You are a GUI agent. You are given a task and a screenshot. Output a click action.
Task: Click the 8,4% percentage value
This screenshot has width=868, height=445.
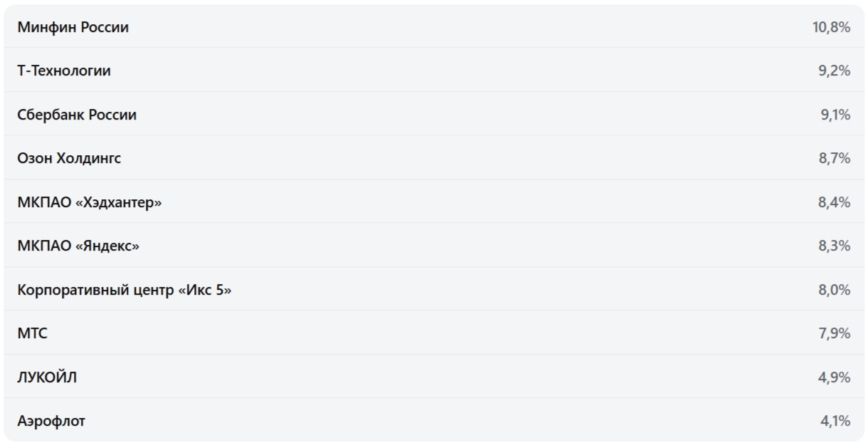click(x=834, y=202)
